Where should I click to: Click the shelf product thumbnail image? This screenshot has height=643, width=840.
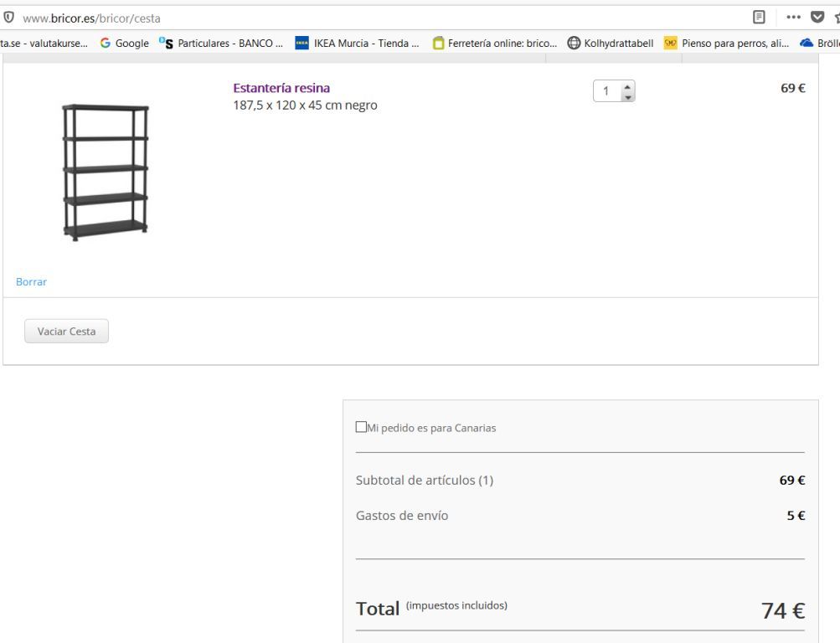tap(105, 172)
